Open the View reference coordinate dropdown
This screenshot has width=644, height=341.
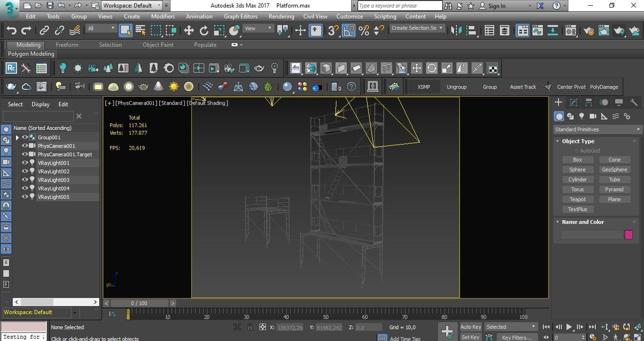click(x=258, y=28)
